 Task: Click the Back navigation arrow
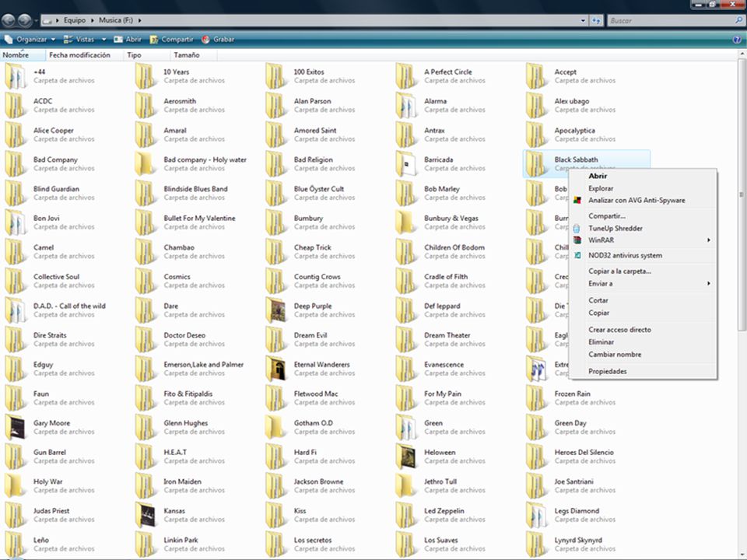click(9, 20)
